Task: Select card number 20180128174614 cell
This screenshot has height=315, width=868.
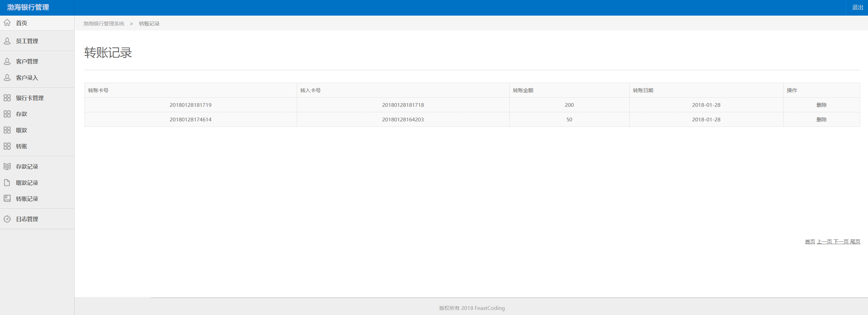Action: [x=191, y=120]
